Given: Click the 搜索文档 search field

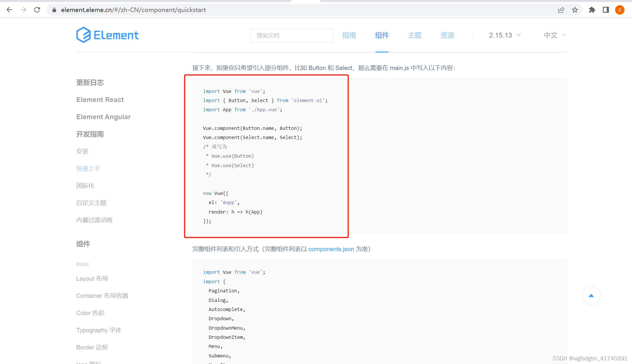Looking at the screenshot, I should coord(291,35).
